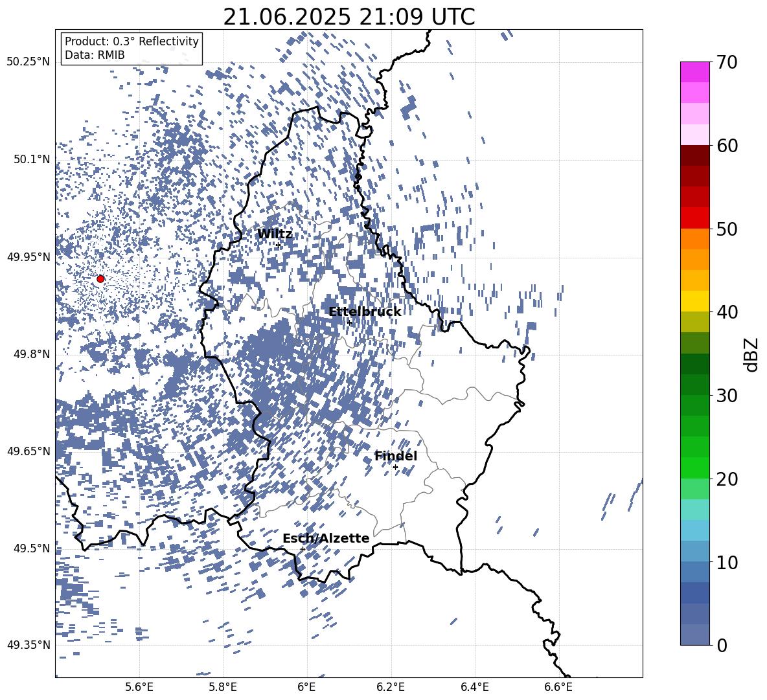This screenshot has height=700, width=767.
Task: Click the 49.35°N latitude label
Action: 29,645
